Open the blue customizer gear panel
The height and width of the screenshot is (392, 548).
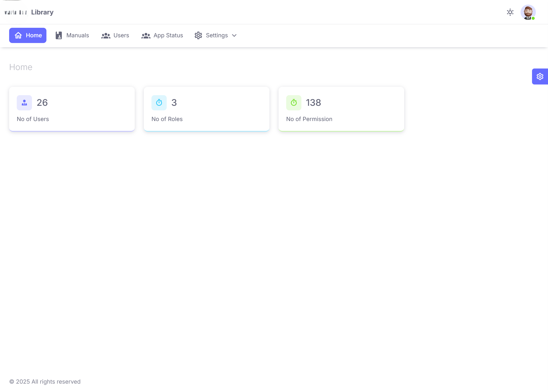(x=540, y=76)
